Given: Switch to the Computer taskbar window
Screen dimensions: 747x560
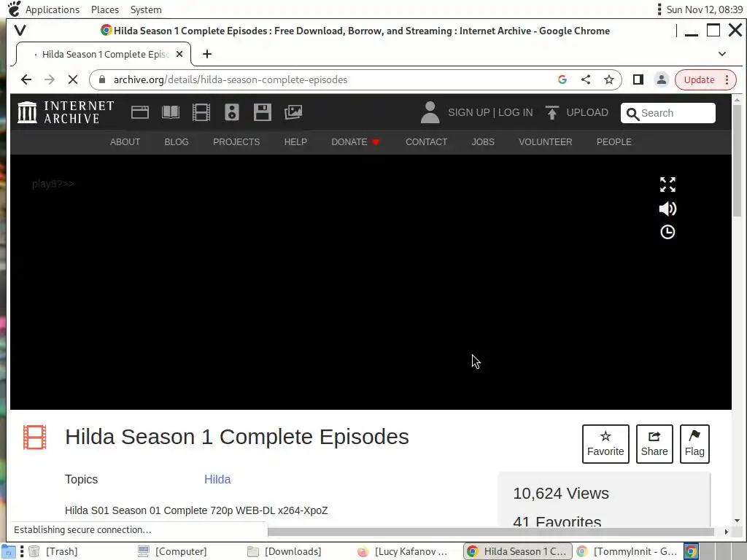Looking at the screenshot, I should (172, 551).
